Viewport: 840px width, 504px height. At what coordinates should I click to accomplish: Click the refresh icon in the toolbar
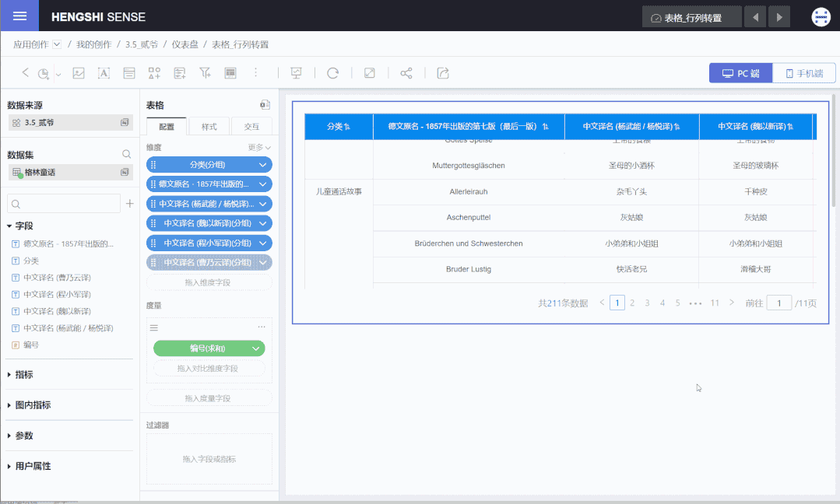[x=332, y=73]
